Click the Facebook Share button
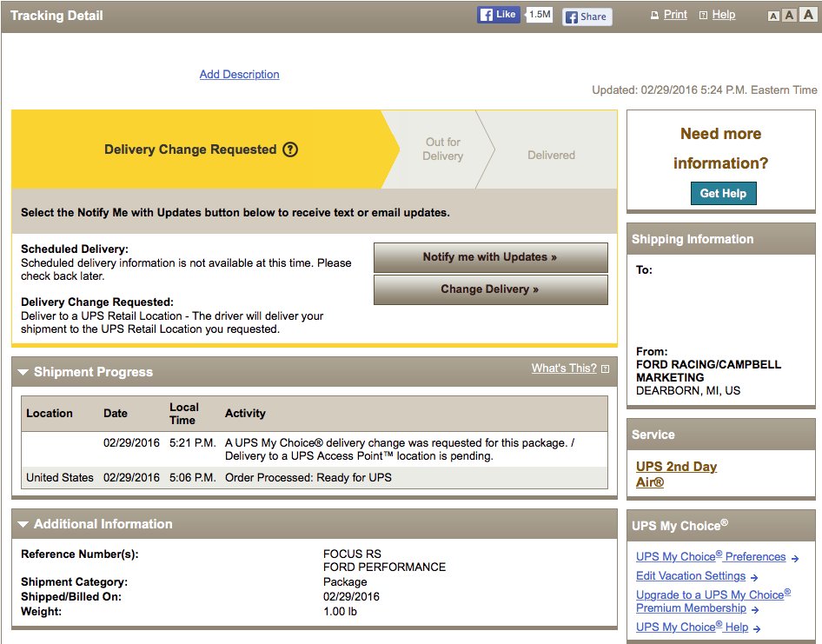 coord(587,17)
